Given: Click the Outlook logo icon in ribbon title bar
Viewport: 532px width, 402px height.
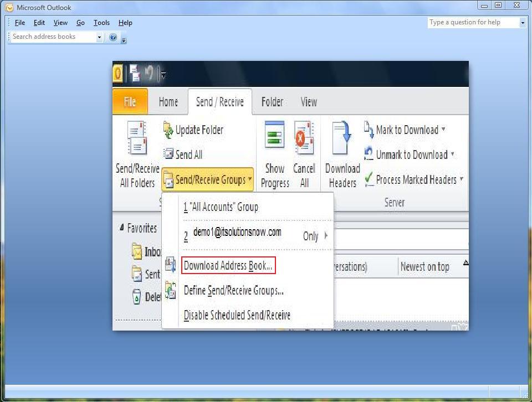Looking at the screenshot, I should 117,73.
